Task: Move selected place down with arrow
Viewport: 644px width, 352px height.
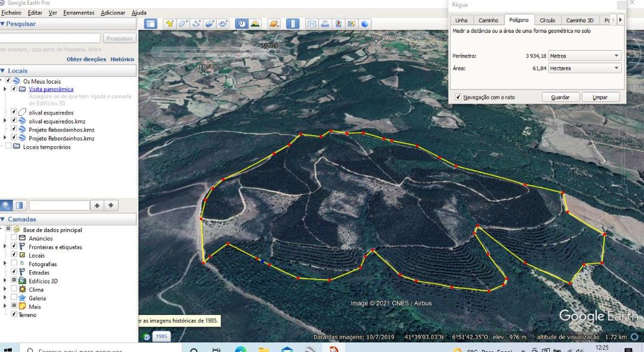Action: coord(111,205)
